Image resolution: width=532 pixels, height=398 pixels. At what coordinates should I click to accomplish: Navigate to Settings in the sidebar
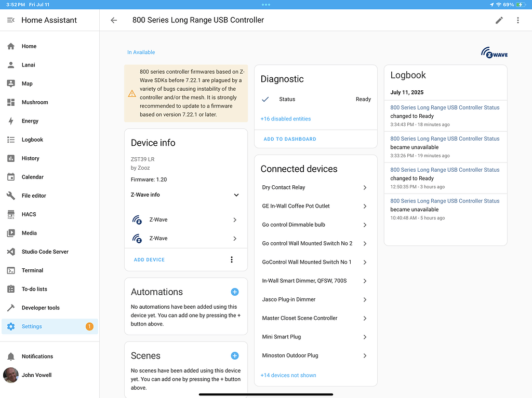tap(32, 326)
